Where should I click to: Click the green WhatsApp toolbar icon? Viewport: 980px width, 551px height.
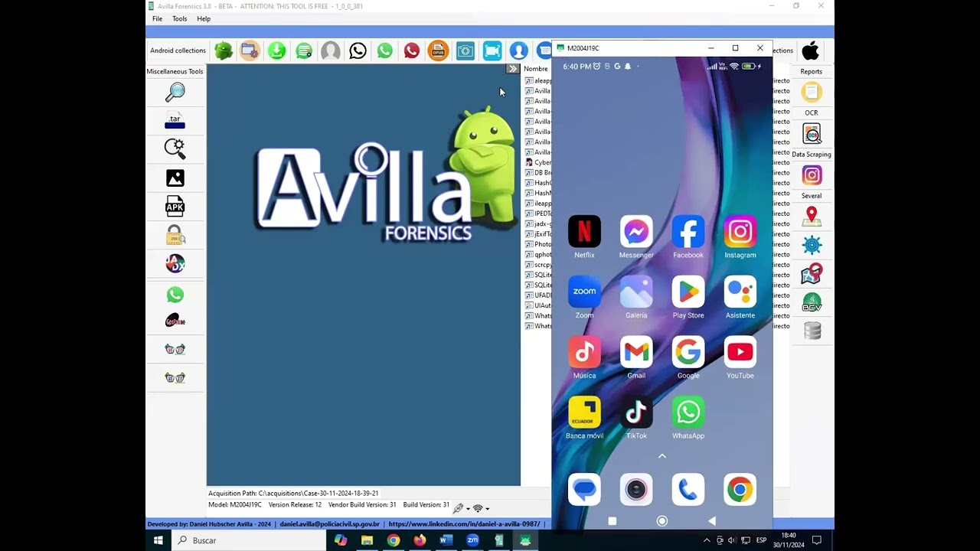[x=384, y=51]
